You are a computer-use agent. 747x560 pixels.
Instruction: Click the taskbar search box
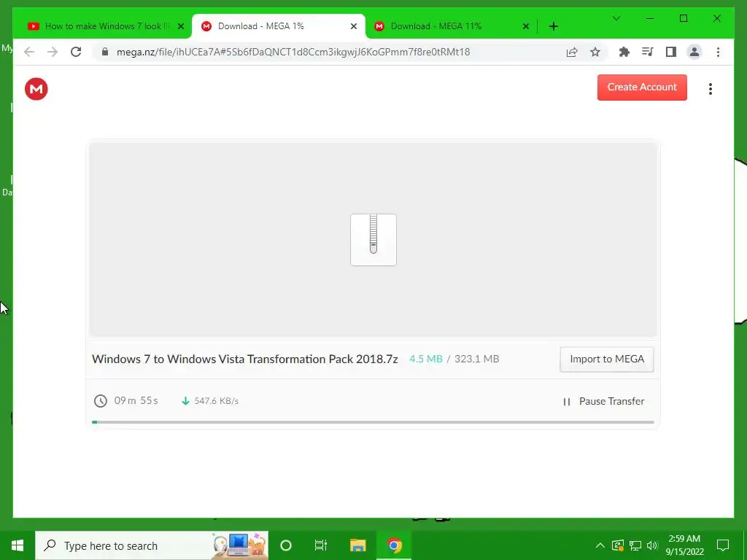pos(152,545)
